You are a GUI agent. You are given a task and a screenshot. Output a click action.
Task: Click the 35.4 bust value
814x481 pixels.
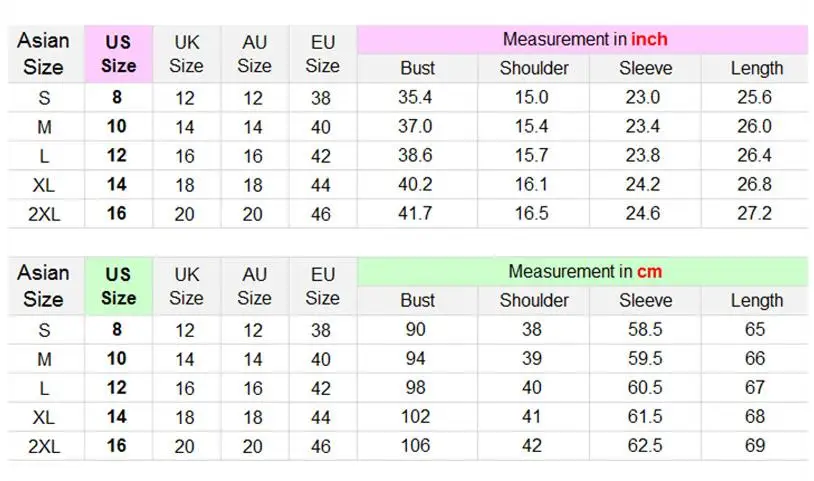417,98
